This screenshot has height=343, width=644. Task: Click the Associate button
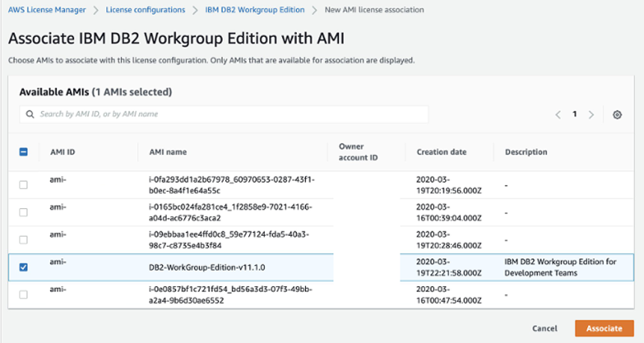click(x=604, y=328)
